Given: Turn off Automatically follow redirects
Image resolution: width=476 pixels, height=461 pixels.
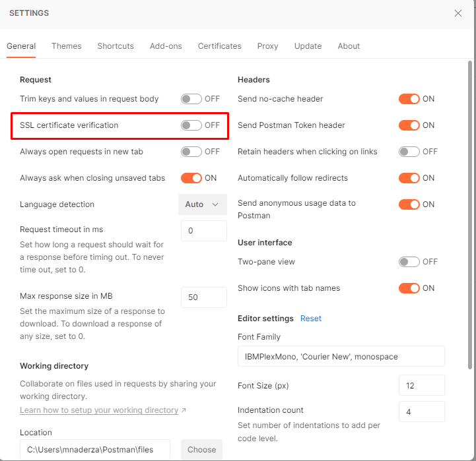Looking at the screenshot, I should [x=409, y=178].
